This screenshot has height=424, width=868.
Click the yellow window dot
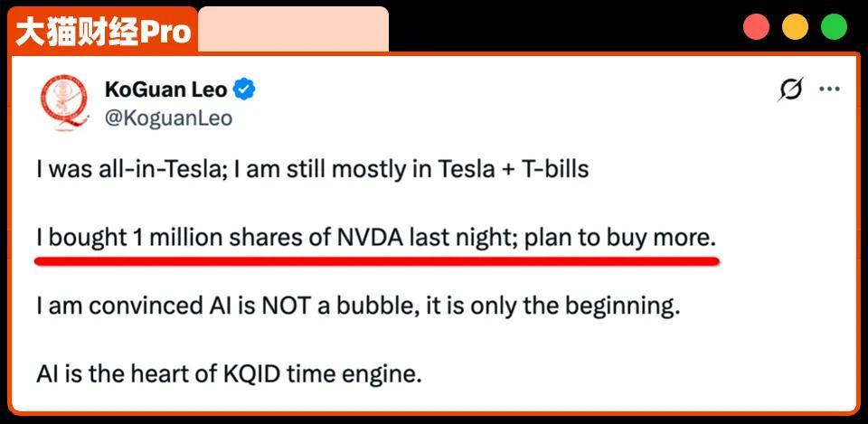pyautogui.click(x=795, y=27)
